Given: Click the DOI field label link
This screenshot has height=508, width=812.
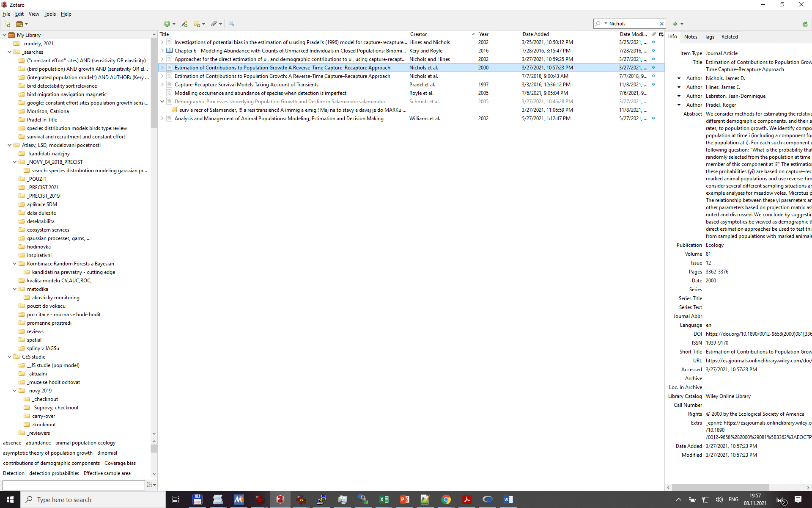Looking at the screenshot, I should coord(697,334).
